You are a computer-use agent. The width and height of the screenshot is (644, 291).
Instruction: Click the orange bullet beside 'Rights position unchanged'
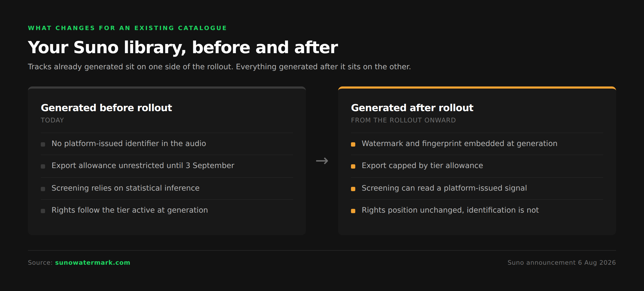(x=353, y=211)
